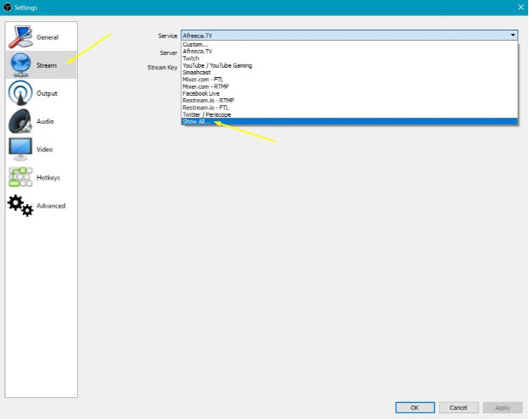Collapse the Service dropdown arrow
Viewport: 529px width, 420px height.
tap(512, 35)
